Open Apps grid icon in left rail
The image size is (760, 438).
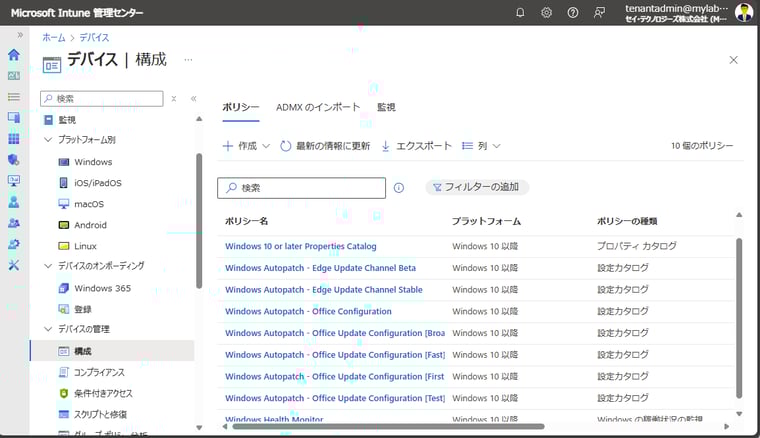pyautogui.click(x=14, y=139)
